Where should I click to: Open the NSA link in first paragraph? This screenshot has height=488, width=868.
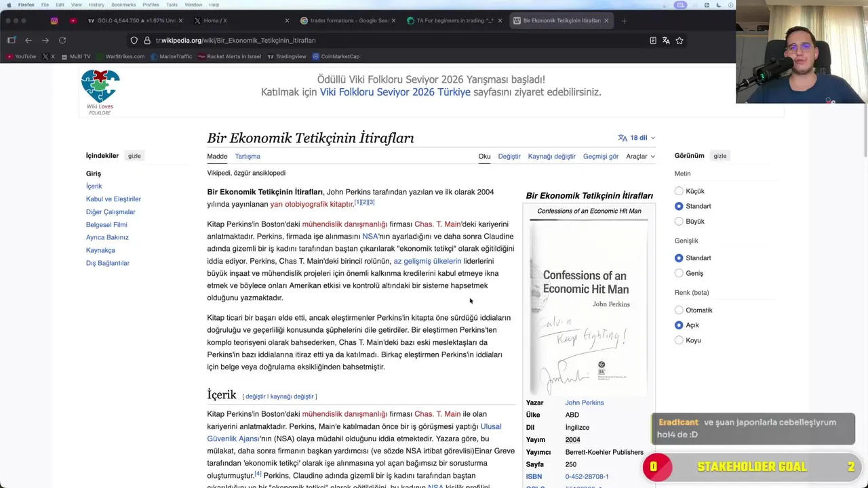tap(370, 237)
